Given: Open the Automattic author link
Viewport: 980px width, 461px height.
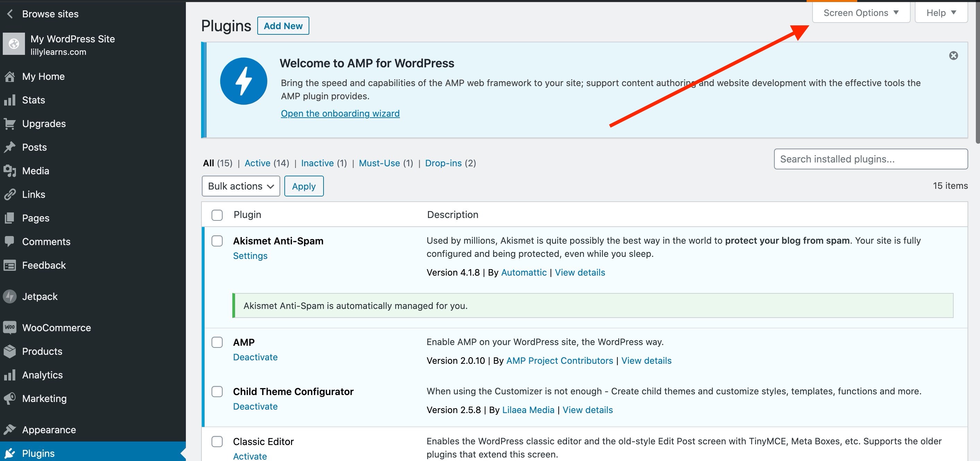Looking at the screenshot, I should pos(524,273).
